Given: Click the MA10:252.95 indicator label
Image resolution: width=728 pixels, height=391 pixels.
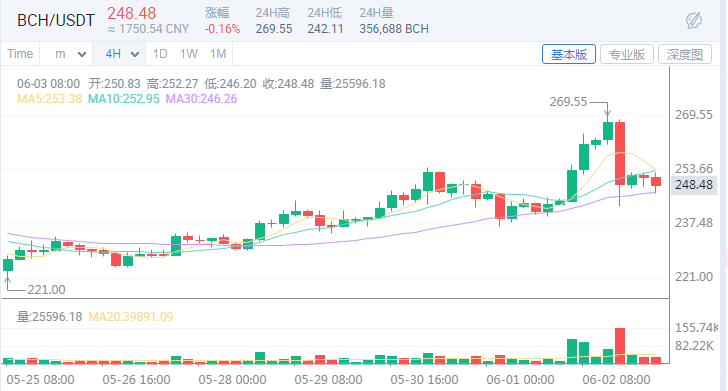Looking at the screenshot, I should (x=124, y=98).
